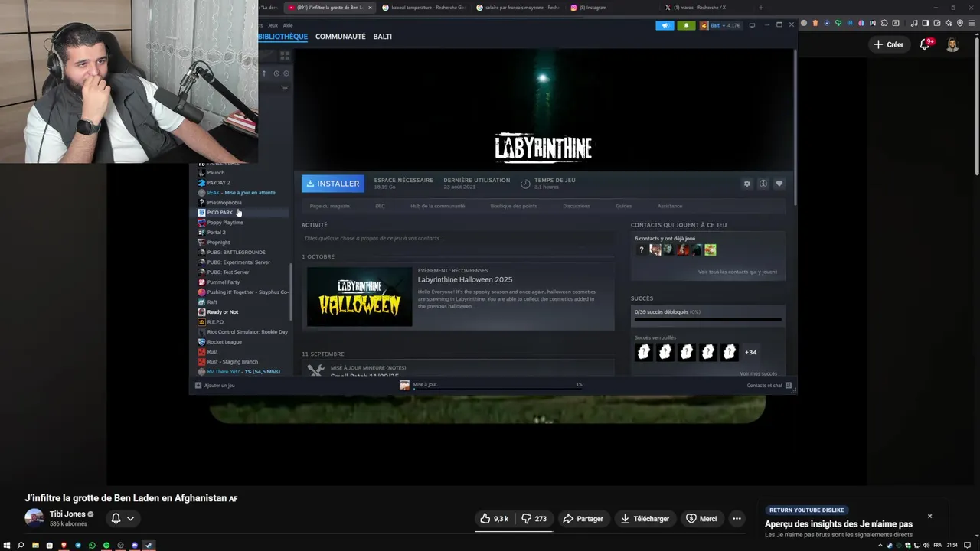Open the game information icon
Screen dimensions: 980x551
coord(763,184)
